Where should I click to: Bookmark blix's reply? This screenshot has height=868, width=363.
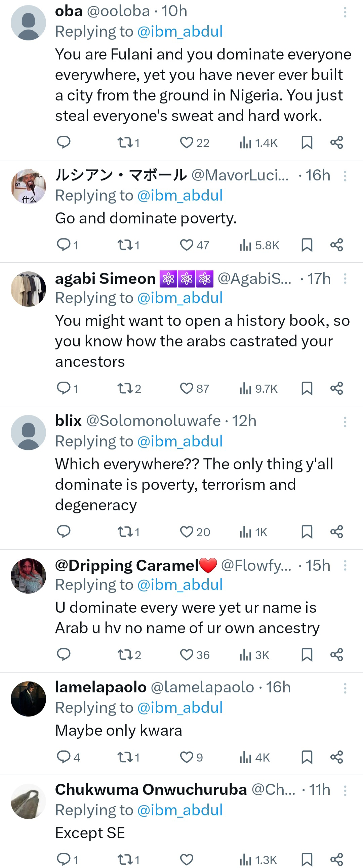click(x=307, y=532)
